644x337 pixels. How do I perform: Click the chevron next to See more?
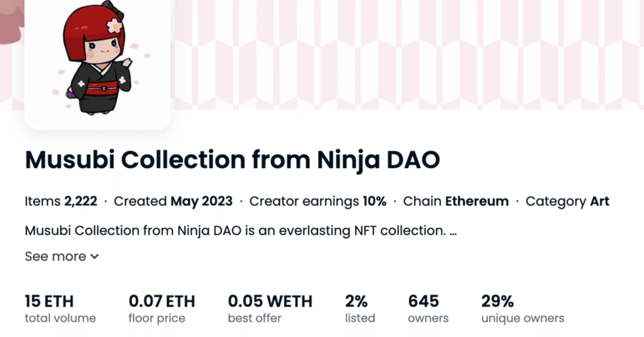click(94, 257)
